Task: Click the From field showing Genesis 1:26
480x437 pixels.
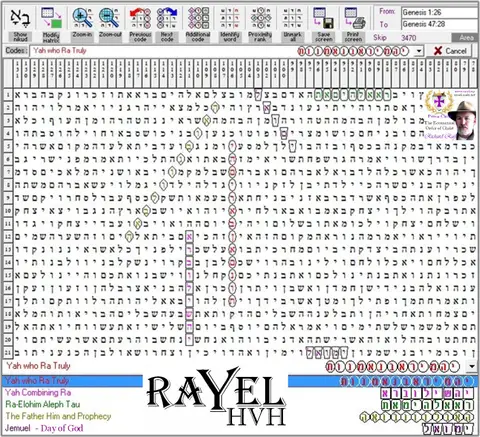Action: pos(439,13)
